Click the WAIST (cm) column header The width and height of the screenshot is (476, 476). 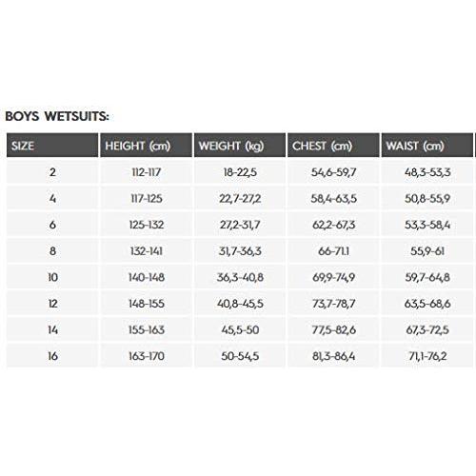[x=427, y=146]
